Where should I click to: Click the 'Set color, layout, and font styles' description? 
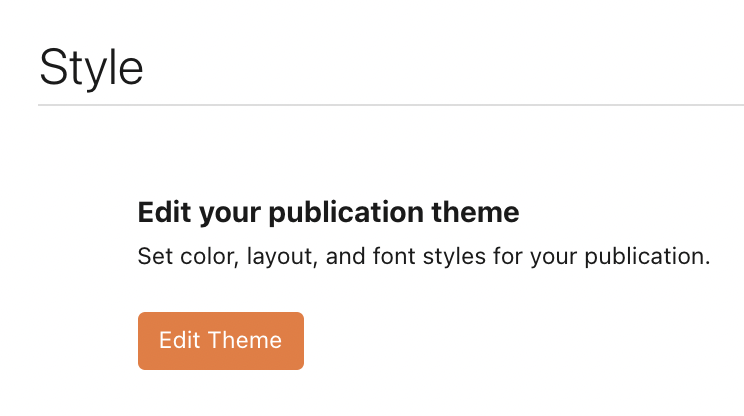click(424, 257)
